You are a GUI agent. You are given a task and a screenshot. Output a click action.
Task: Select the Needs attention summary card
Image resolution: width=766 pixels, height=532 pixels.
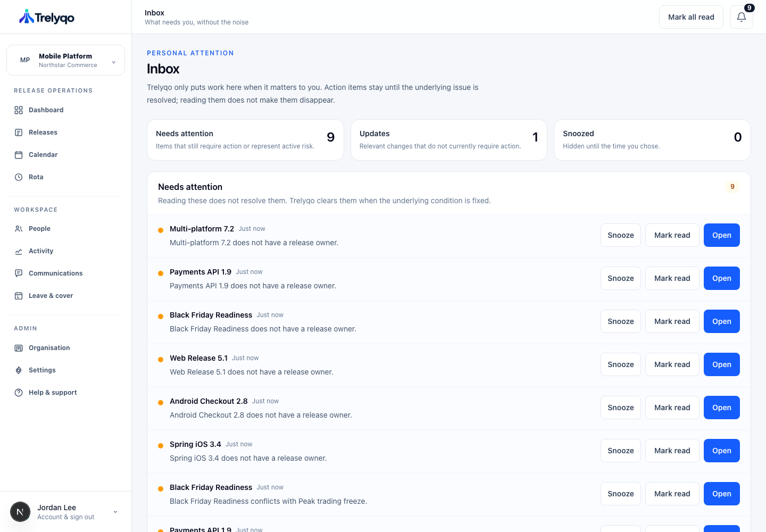click(x=245, y=140)
